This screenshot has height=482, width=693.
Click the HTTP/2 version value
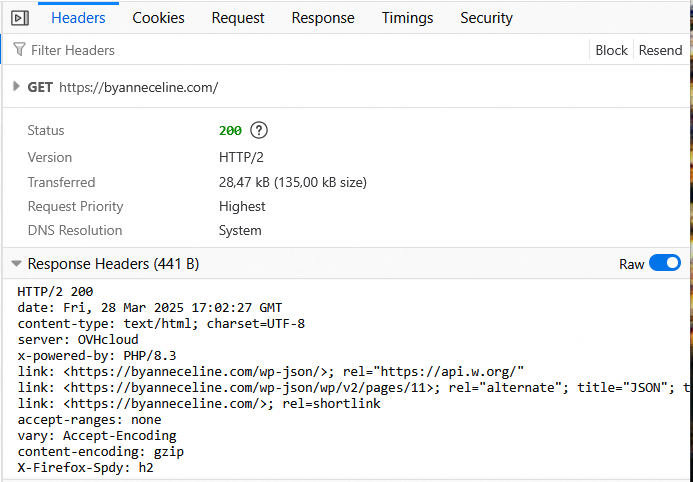[x=241, y=157]
